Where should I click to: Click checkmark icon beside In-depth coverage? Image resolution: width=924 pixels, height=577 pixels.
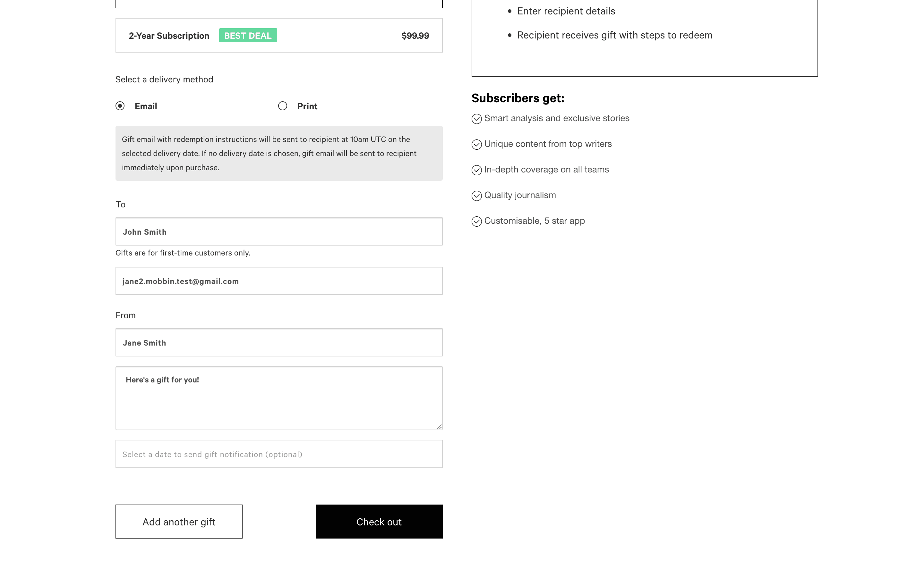[x=476, y=170]
